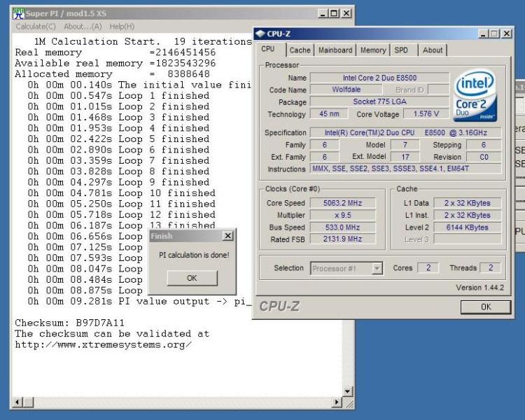
Task: Select the CPU tab in CPU-Z
Action: coord(268,49)
